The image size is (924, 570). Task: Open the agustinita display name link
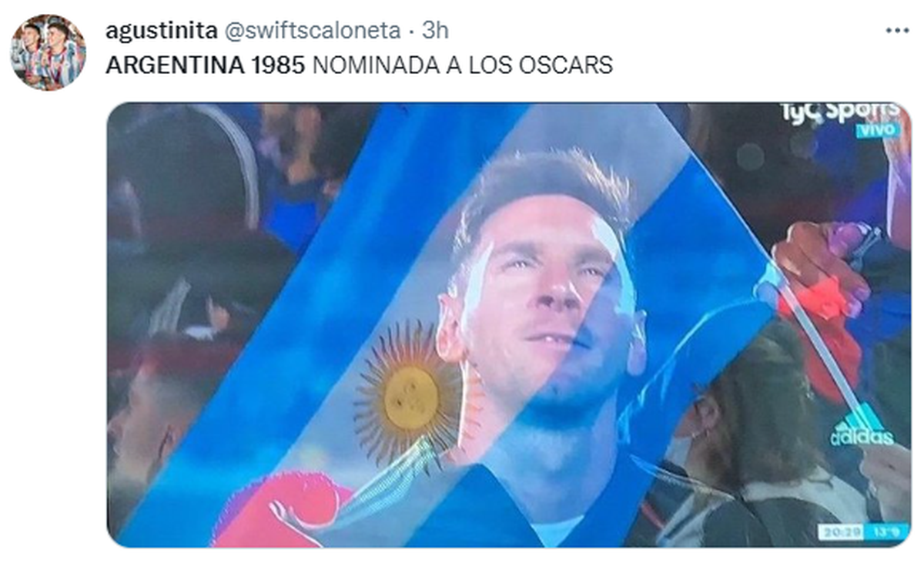tap(161, 31)
